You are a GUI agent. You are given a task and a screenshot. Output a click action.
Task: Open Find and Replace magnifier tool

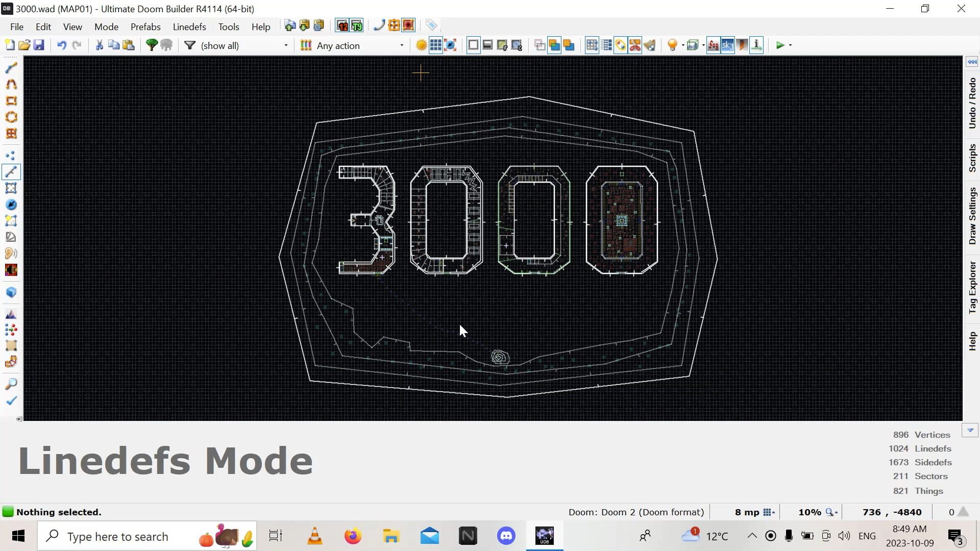tap(11, 384)
